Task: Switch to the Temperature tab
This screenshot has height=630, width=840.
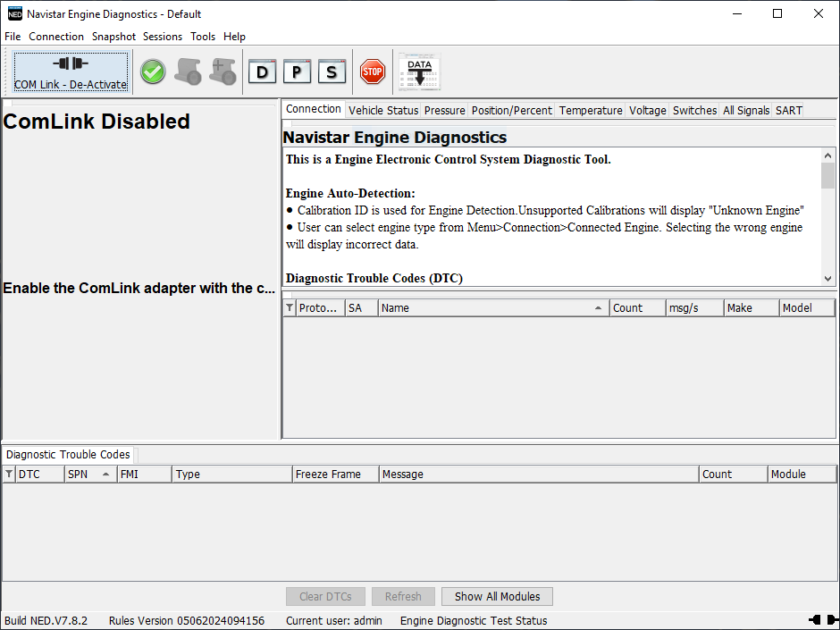Action: [x=591, y=111]
